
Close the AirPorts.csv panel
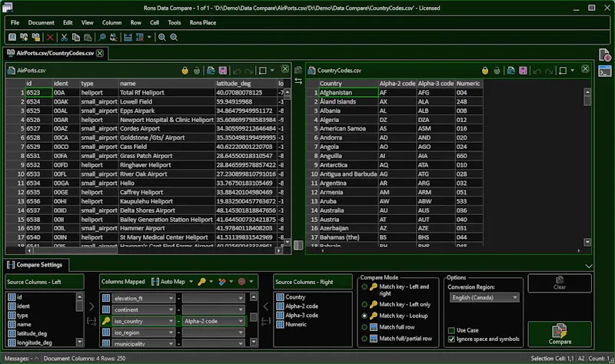coord(285,69)
